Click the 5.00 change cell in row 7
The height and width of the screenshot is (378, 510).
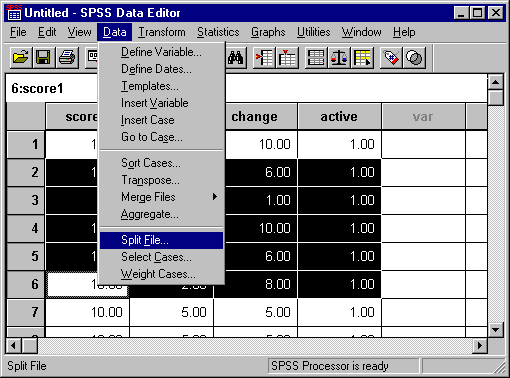tap(255, 312)
